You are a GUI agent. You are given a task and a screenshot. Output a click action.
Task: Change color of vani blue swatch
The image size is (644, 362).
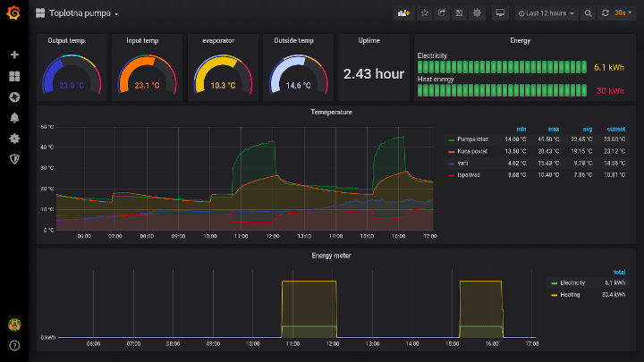(452, 164)
